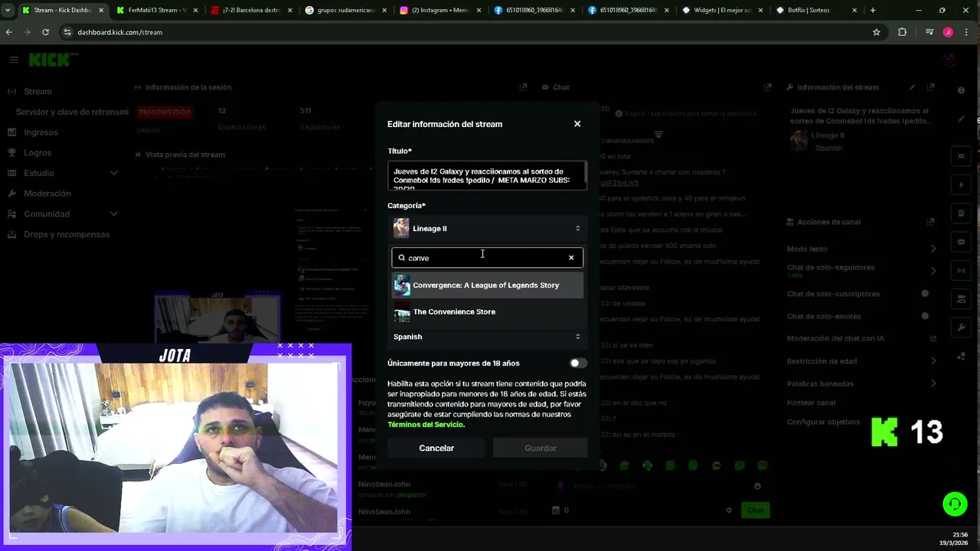Open the green support headset chat bubble
Viewport: 980px width, 551px height.
[955, 504]
